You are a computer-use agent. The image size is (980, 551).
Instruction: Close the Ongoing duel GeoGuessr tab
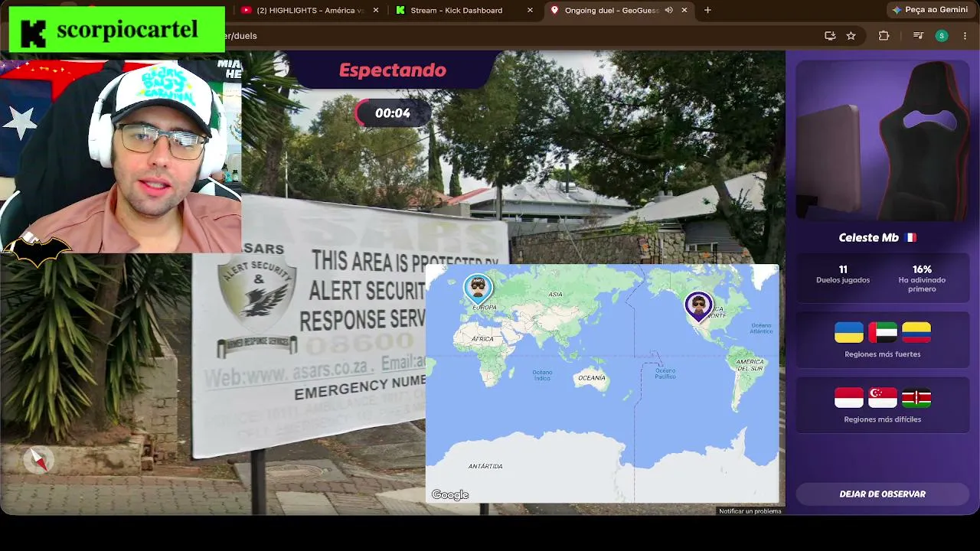[x=684, y=10]
